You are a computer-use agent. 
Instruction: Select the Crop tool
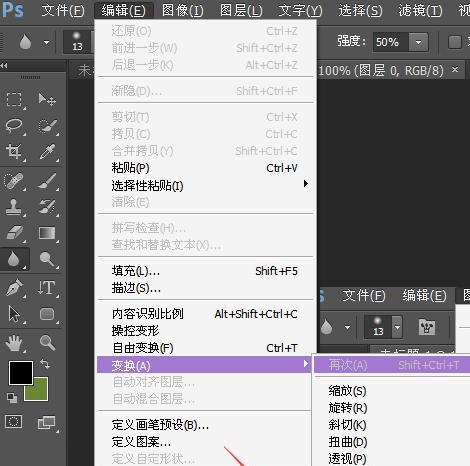14,152
